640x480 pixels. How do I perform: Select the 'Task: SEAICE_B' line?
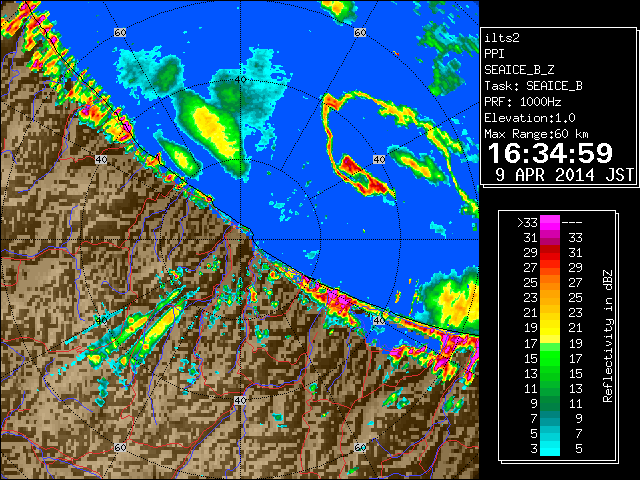533,86
